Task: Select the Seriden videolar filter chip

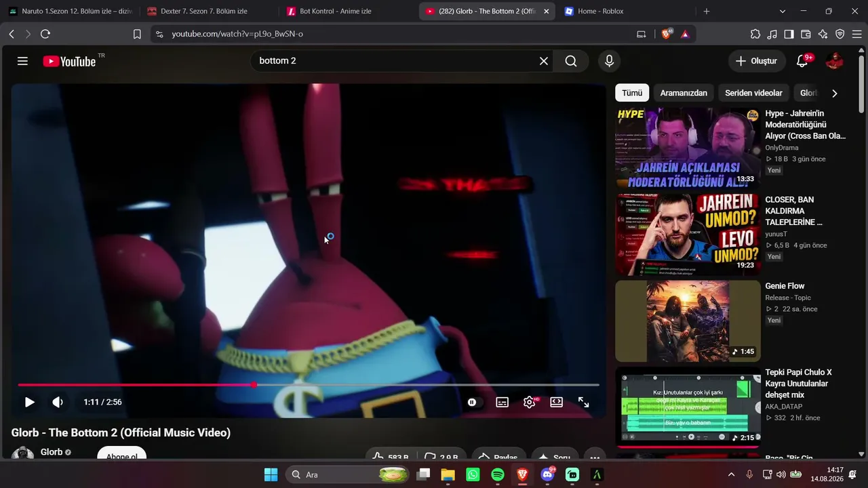Action: pyautogui.click(x=753, y=93)
